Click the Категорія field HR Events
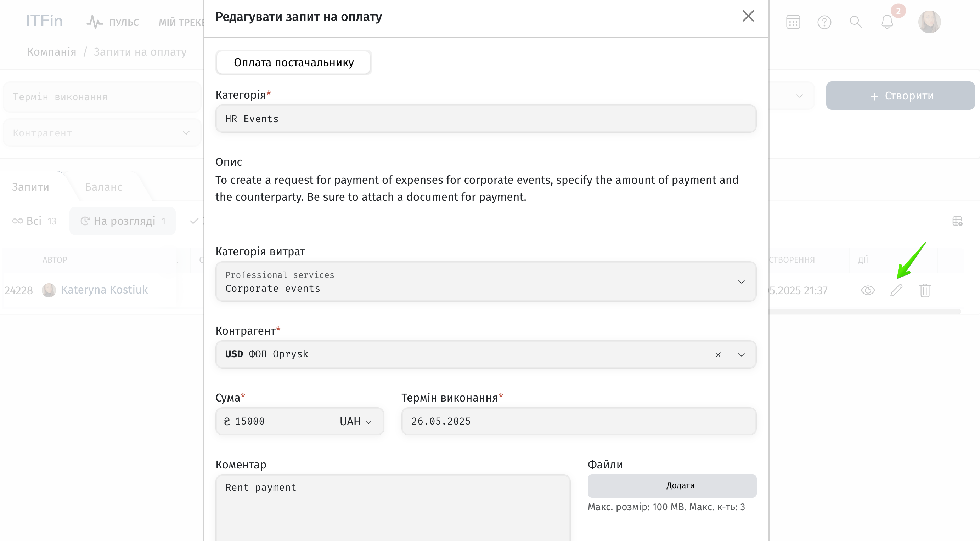Screen dimensions: 980x541 click(486, 119)
